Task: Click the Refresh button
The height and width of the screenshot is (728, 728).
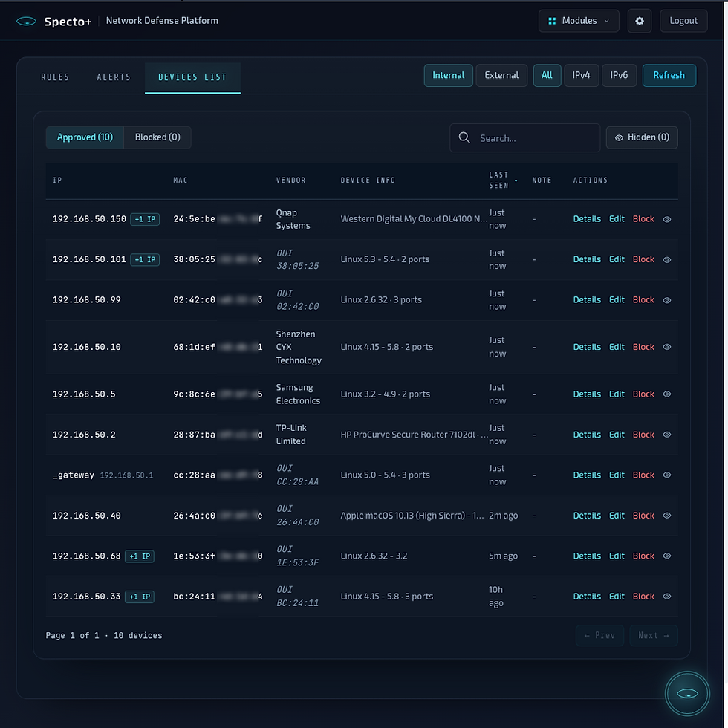Action: coord(669,75)
